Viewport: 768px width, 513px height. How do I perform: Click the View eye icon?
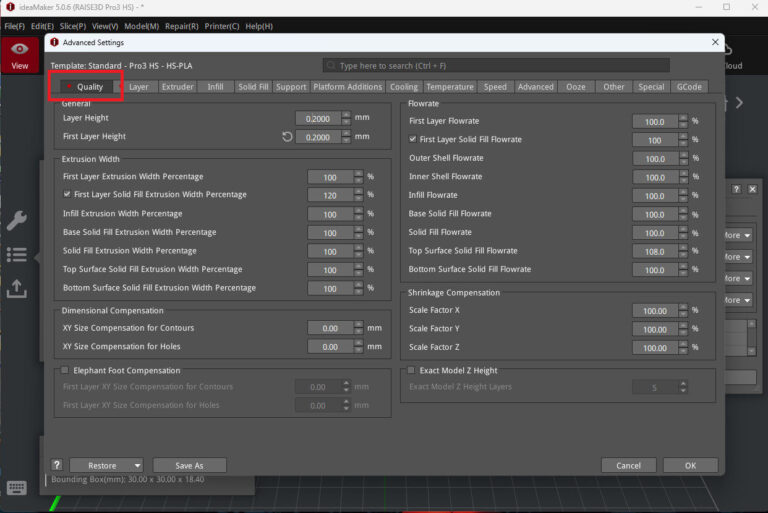tap(20, 49)
